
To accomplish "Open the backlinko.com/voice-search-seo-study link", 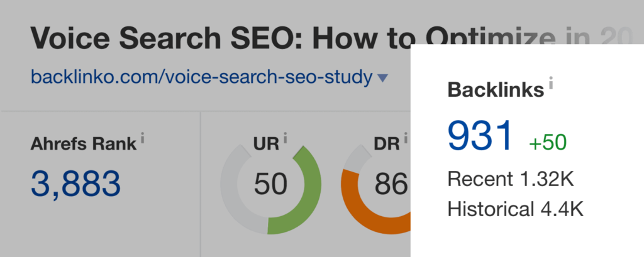I will (201, 78).
